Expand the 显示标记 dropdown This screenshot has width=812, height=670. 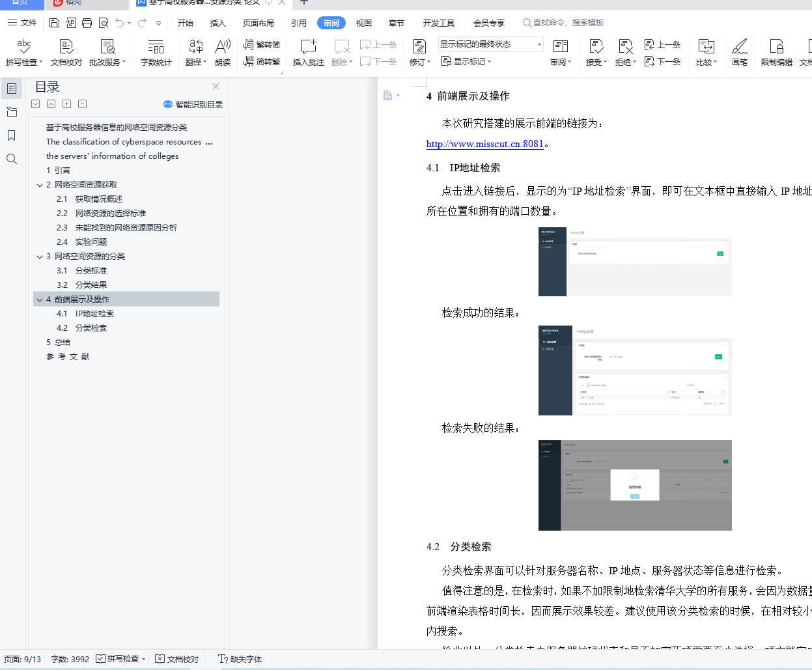466,62
